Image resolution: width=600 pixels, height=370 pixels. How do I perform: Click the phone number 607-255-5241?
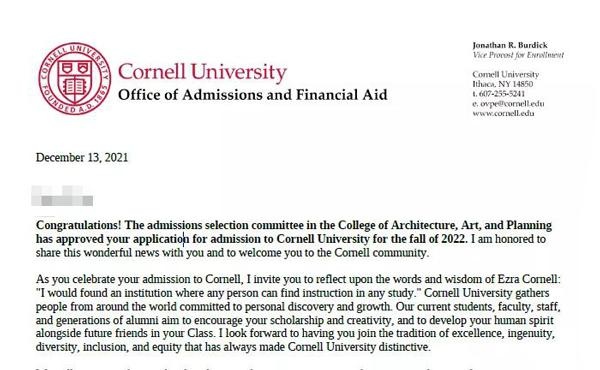(x=502, y=94)
